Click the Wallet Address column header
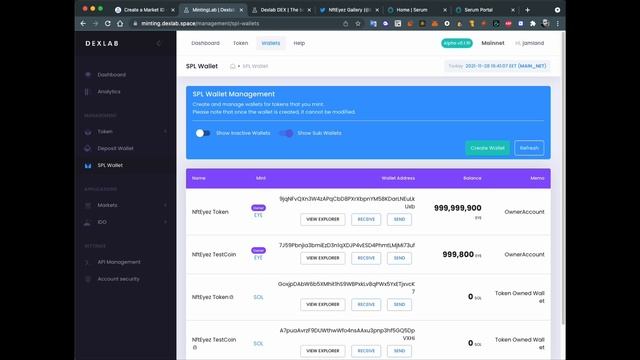This screenshot has width=640, height=360. pyautogui.click(x=398, y=178)
